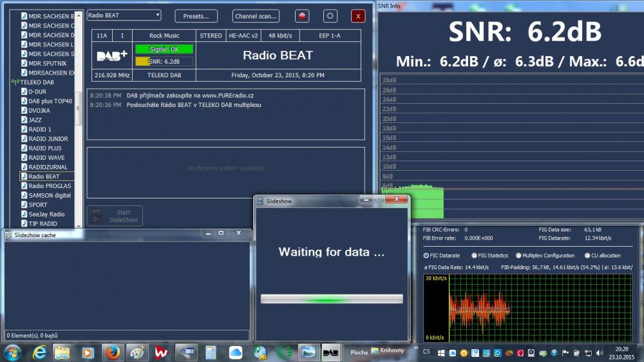644x362 pixels.
Task: Minimize the Slideshow cache window
Action: click(x=208, y=233)
